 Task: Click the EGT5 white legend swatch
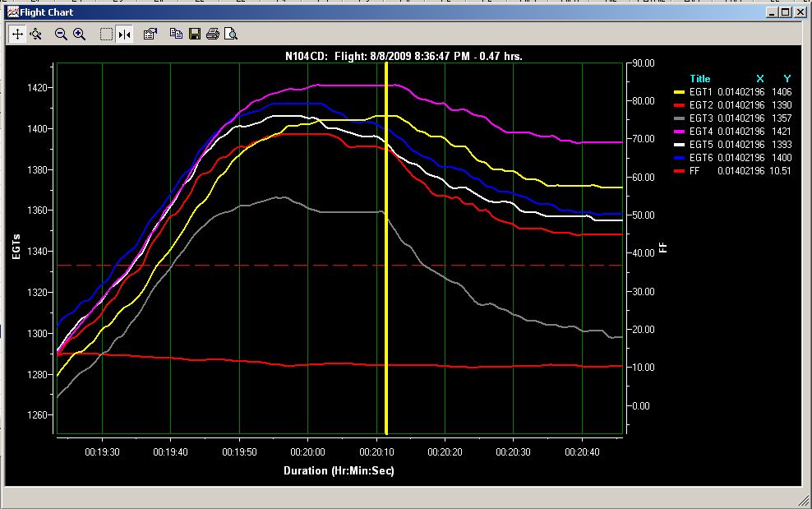[x=679, y=145]
